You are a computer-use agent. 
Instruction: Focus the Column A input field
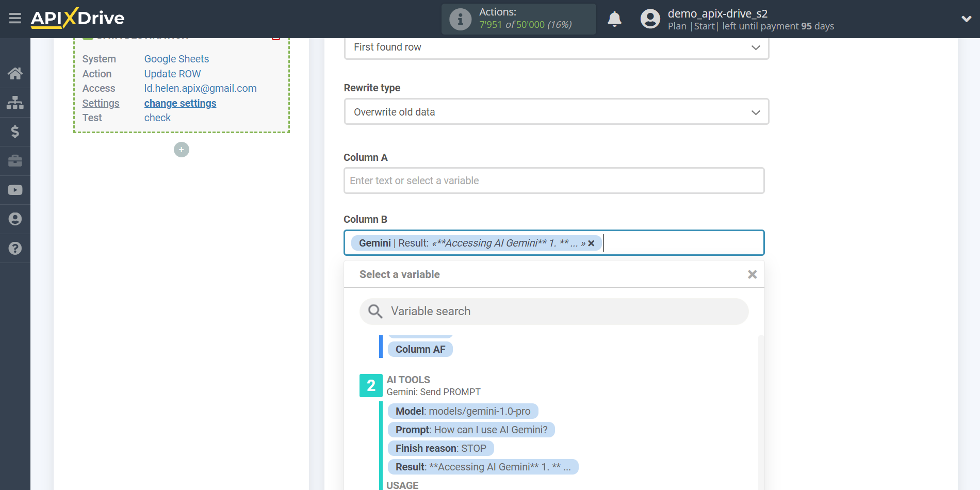click(554, 181)
